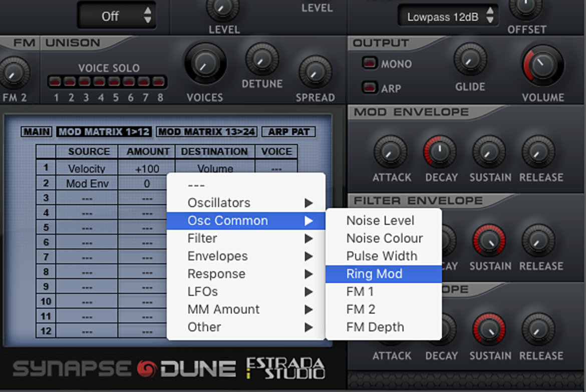Select the empty '---' destination option

click(x=246, y=185)
